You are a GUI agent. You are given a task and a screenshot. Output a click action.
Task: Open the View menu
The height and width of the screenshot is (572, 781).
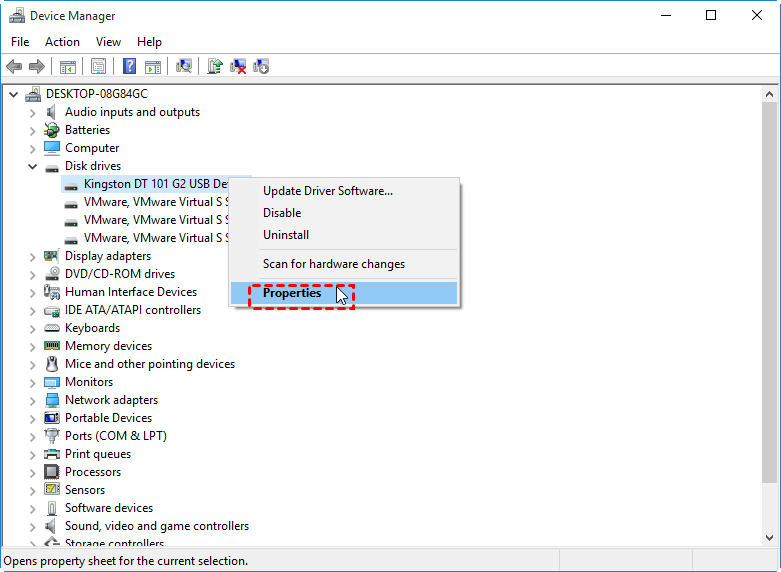tap(108, 42)
